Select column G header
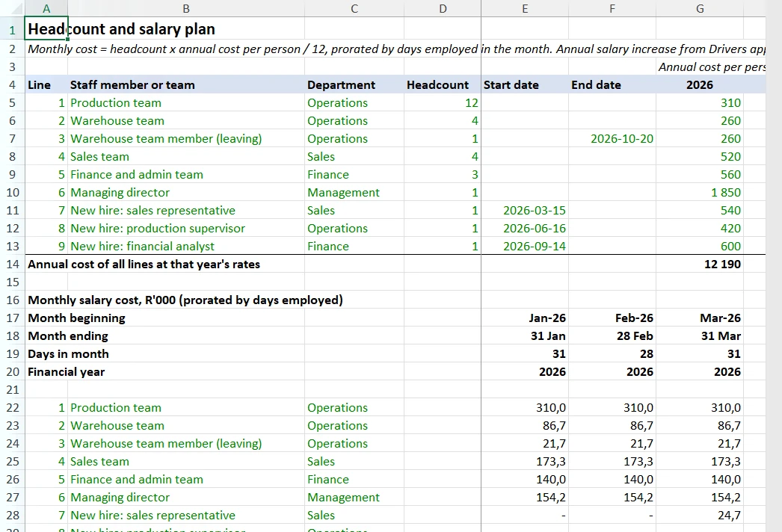The width and height of the screenshot is (782, 532). [x=700, y=8]
